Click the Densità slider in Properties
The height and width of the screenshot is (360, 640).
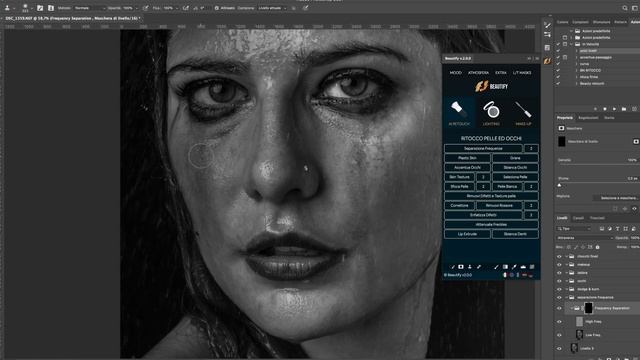598,165
